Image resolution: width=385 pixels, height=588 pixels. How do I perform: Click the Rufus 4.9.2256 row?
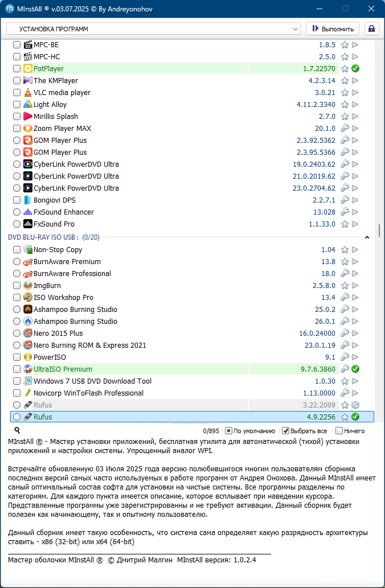(x=192, y=417)
